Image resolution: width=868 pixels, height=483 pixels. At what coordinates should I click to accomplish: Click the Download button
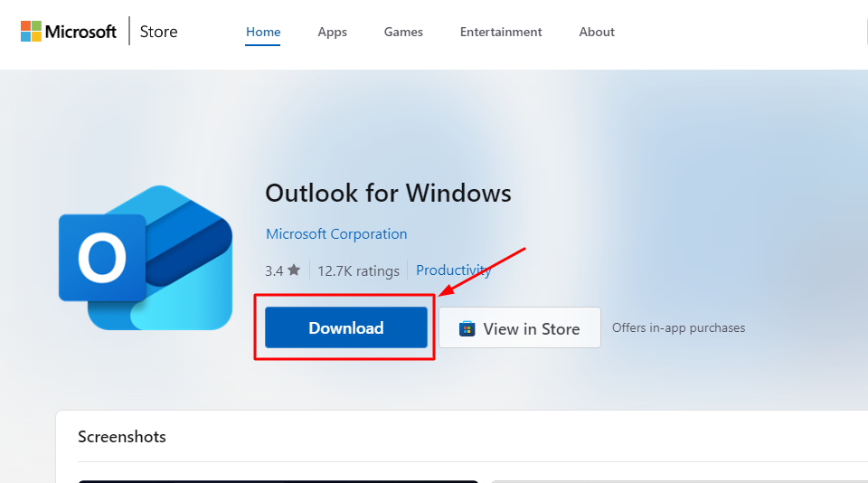point(346,327)
